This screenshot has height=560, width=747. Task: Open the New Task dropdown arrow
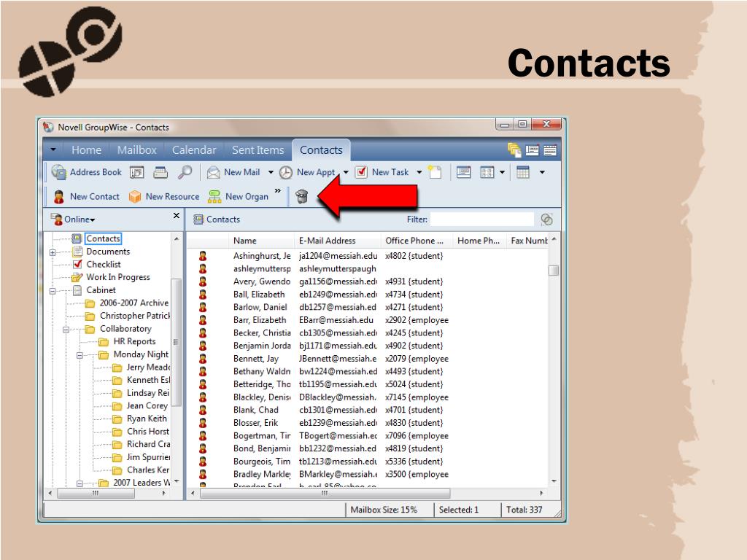tap(419, 172)
